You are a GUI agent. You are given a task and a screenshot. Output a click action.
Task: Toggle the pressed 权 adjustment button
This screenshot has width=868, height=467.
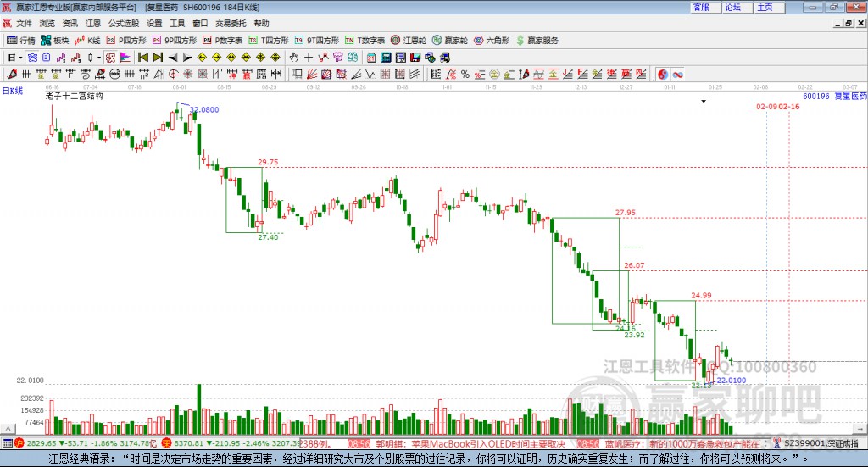[110, 58]
